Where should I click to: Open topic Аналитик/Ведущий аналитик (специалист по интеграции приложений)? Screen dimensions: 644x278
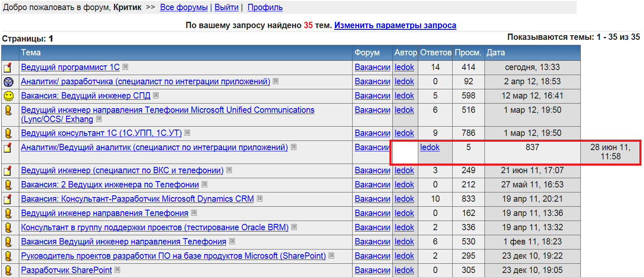click(154, 147)
